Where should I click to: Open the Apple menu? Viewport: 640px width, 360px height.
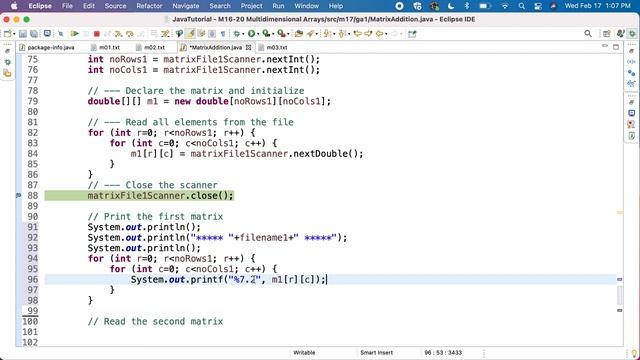14,6
